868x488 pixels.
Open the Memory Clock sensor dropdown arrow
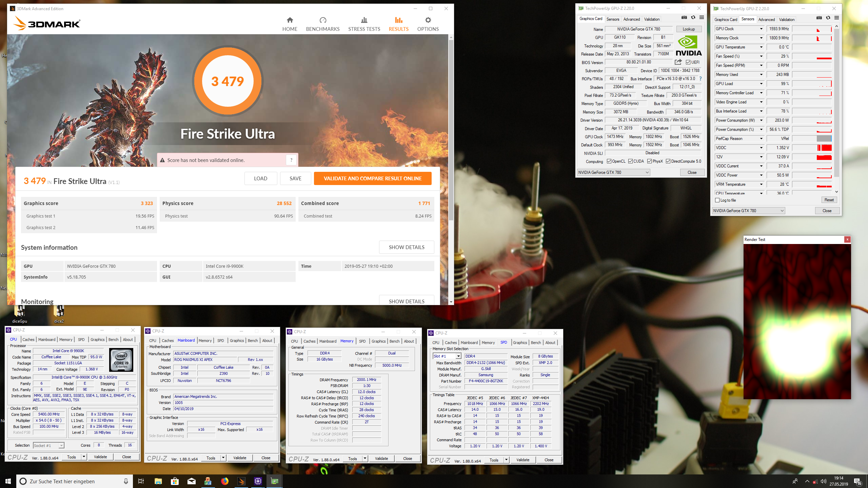pos(761,38)
